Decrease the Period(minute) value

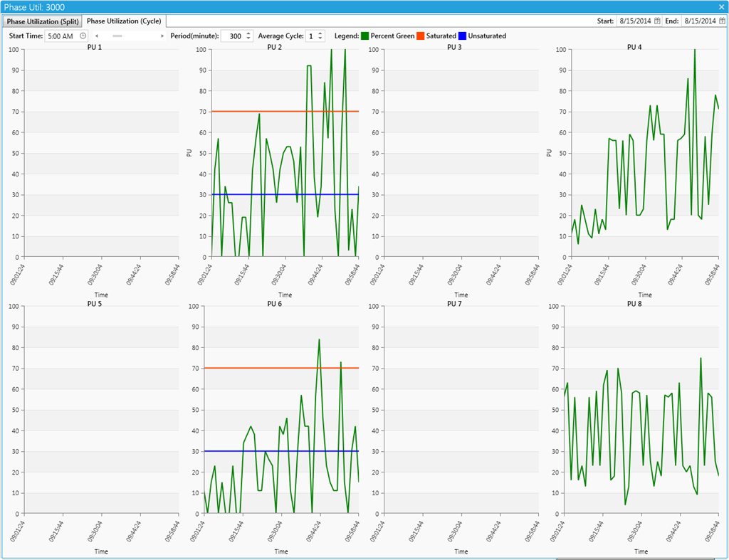248,38
